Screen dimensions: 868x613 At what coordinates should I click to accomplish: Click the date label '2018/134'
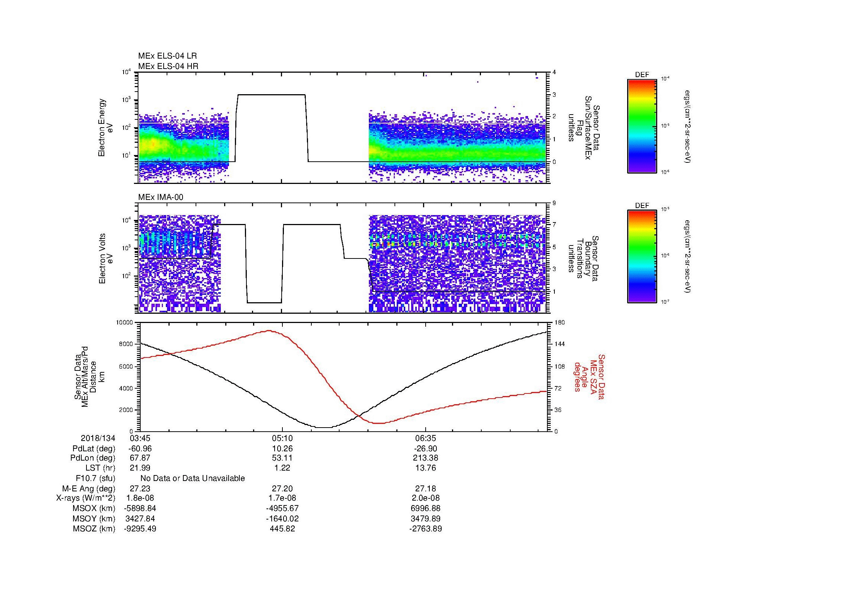point(98,438)
